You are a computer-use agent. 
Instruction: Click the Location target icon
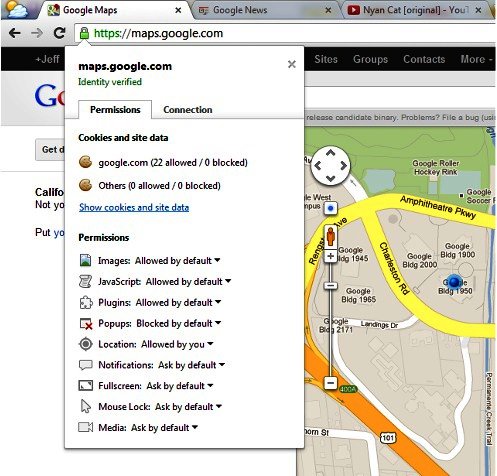tap(86, 344)
